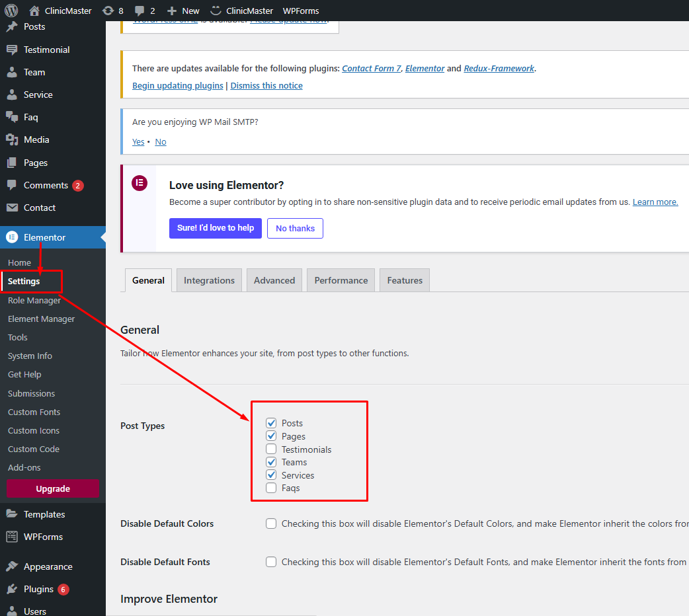Click Dismiss this notice link

(266, 86)
